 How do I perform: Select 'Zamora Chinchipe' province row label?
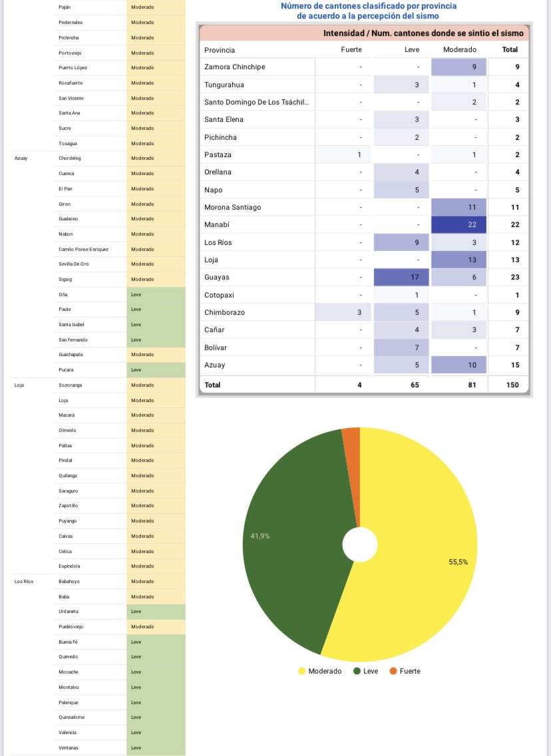[x=235, y=67]
